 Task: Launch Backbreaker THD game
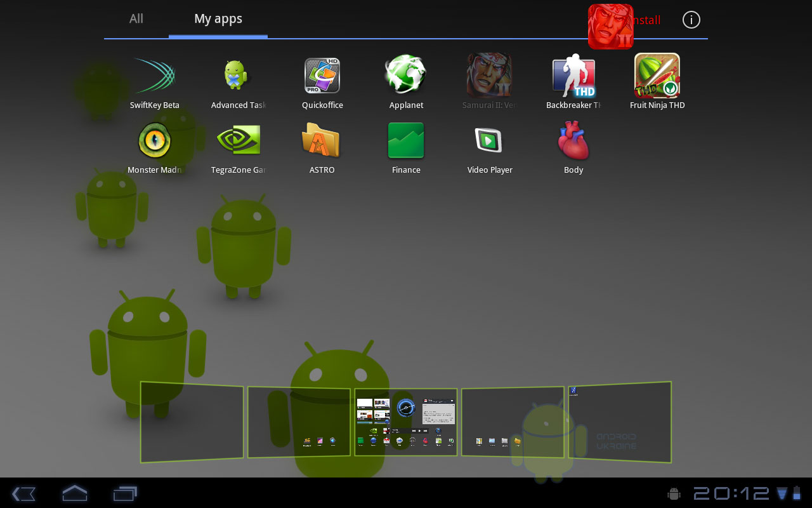click(573, 83)
